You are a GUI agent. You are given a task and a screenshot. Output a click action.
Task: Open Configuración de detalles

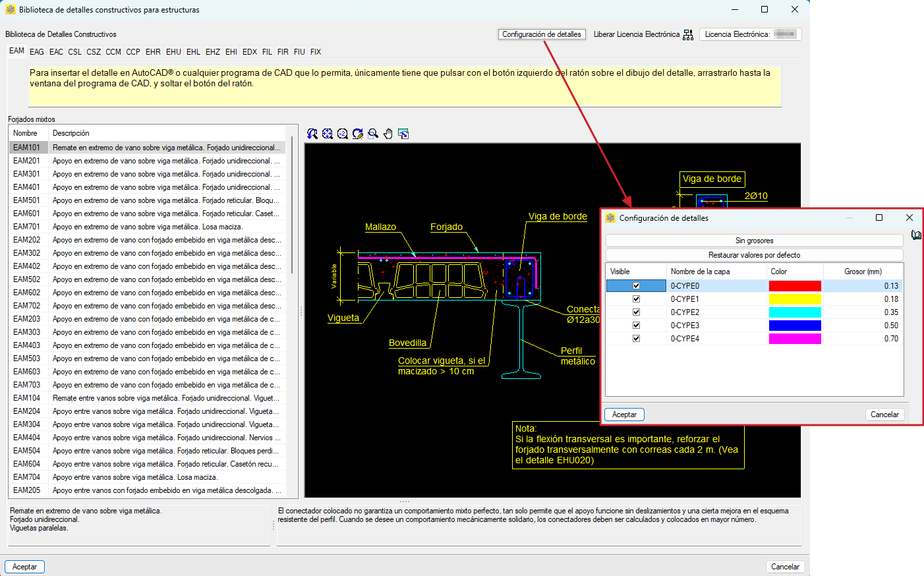[542, 34]
